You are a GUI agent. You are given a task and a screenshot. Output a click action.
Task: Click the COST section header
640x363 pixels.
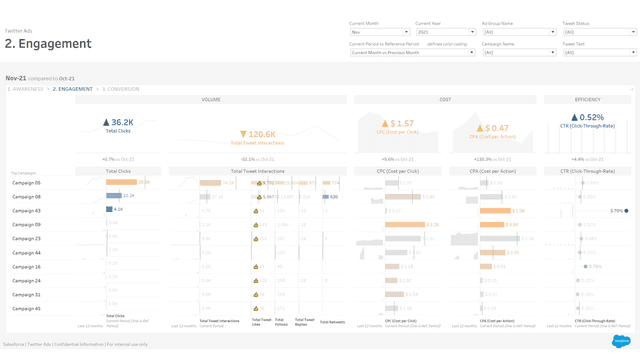click(445, 100)
